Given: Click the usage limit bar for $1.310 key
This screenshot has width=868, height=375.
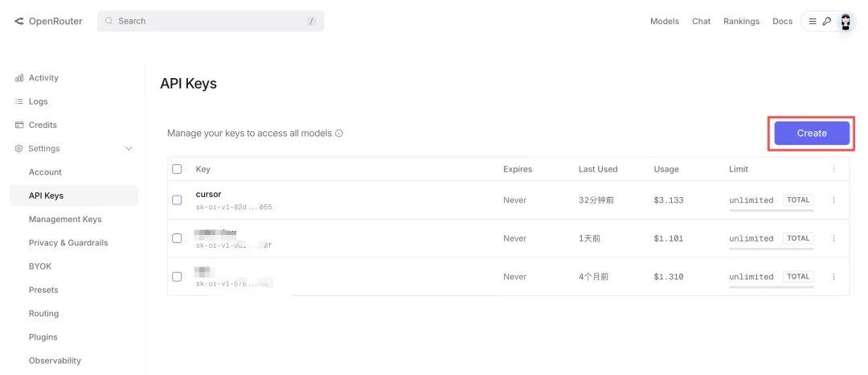Looking at the screenshot, I should [x=771, y=287].
